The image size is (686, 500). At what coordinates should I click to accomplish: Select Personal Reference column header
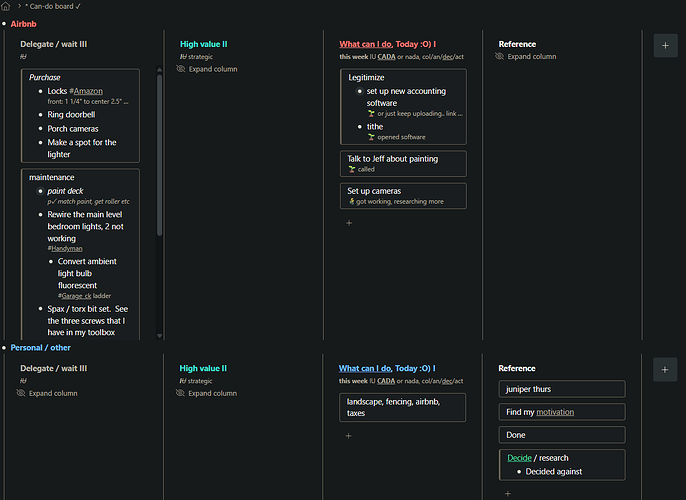coord(517,368)
